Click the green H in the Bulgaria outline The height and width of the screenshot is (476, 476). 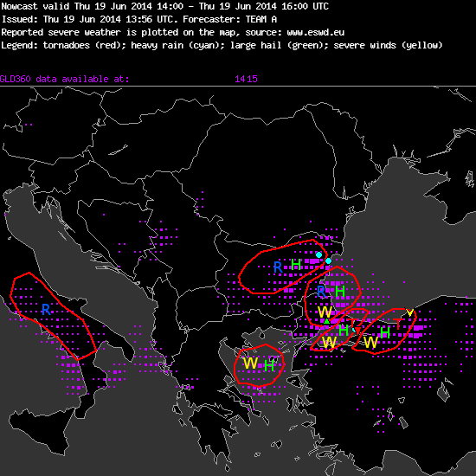[x=296, y=265]
